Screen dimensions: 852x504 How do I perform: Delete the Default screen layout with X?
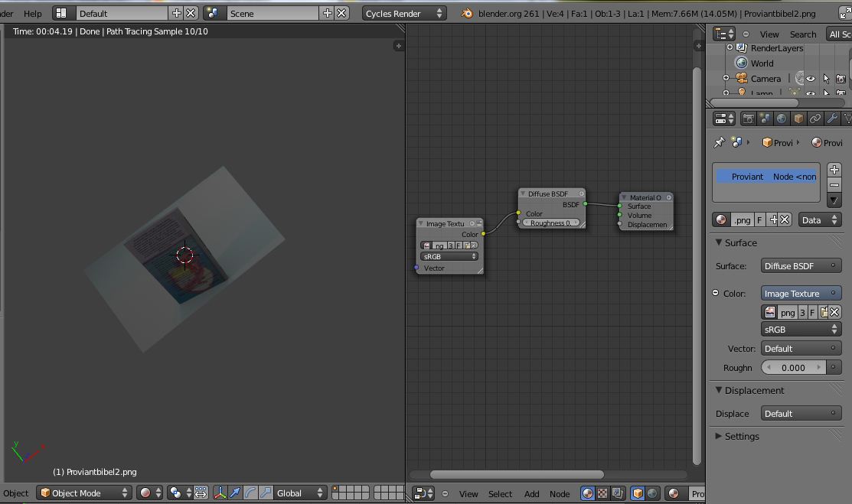(191, 13)
